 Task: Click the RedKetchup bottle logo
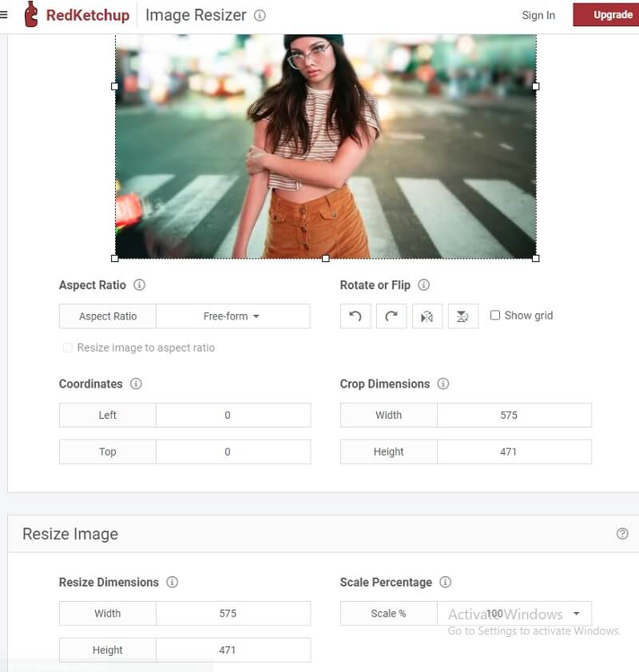pos(31,14)
